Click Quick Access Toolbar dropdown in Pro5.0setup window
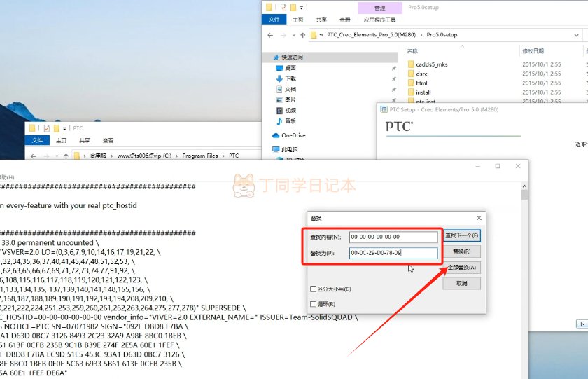 [x=301, y=8]
